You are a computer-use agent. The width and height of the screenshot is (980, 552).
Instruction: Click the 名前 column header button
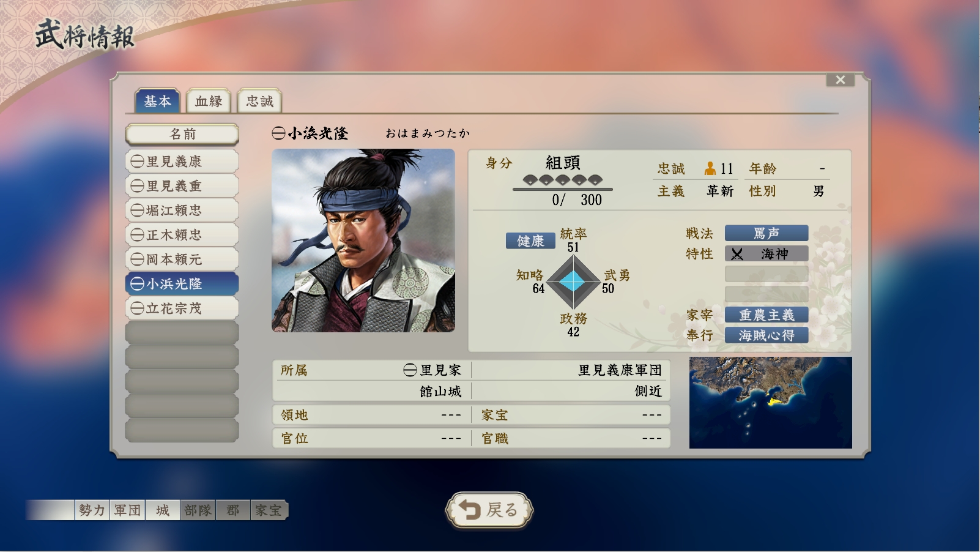click(182, 134)
